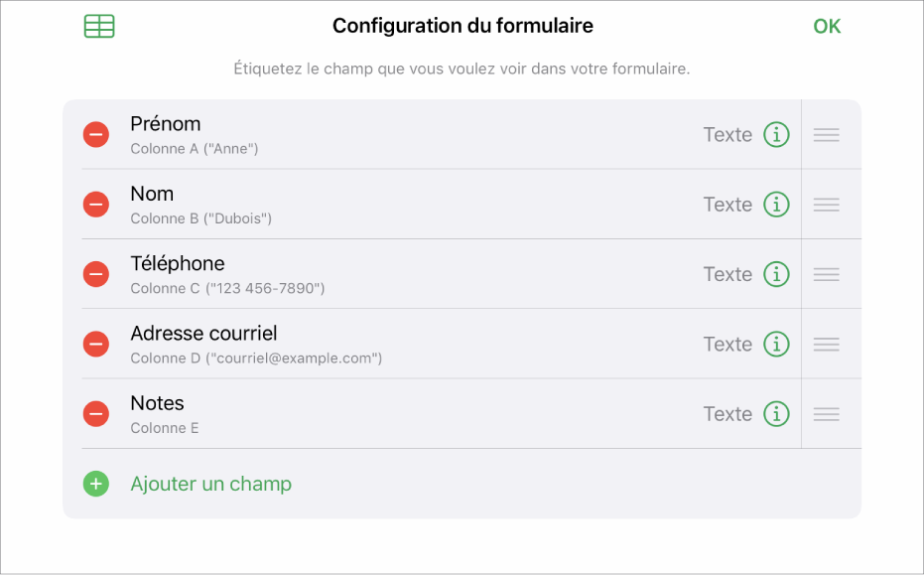Open details for the Adresse courriel field
This screenshot has height=576, width=924.
click(x=777, y=344)
